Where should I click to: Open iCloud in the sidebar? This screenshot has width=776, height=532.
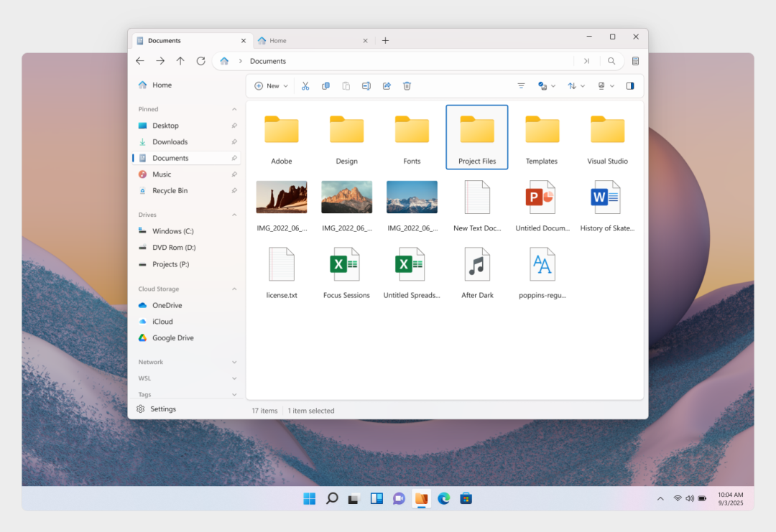[x=187, y=322]
